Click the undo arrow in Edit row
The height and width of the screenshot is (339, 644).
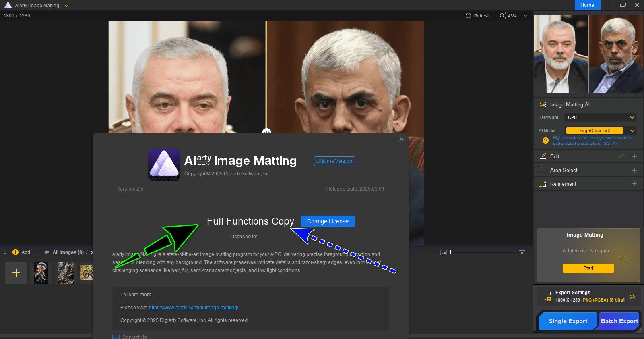[622, 156]
